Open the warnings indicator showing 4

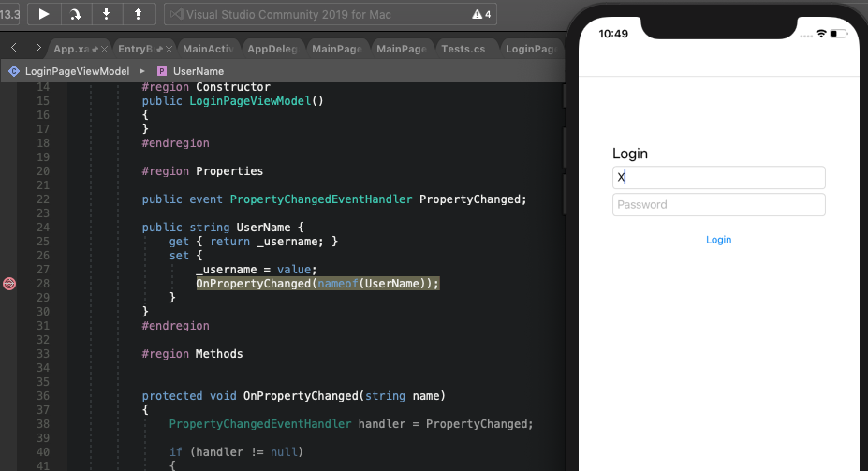pos(481,14)
